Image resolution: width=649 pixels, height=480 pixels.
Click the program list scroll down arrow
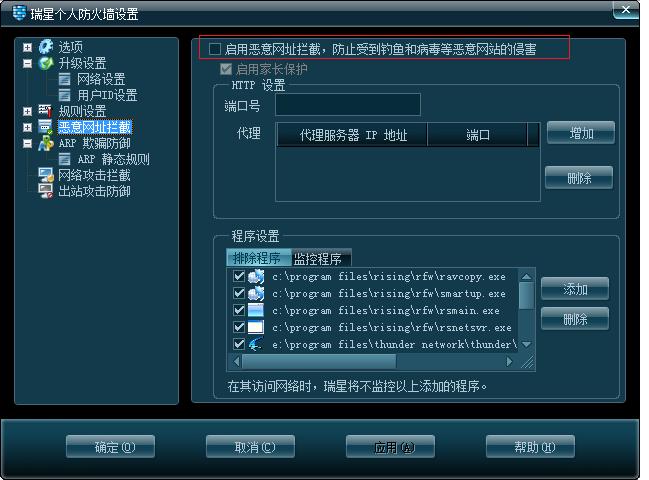(x=526, y=344)
